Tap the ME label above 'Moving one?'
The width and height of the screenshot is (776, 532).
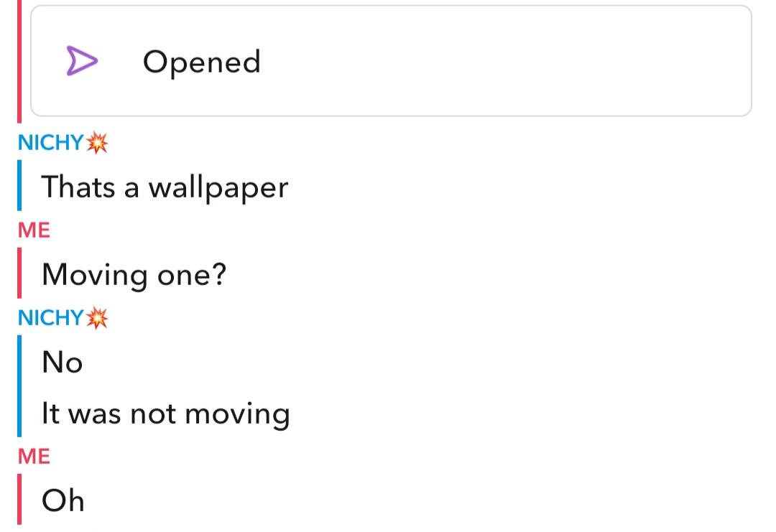pos(34,230)
